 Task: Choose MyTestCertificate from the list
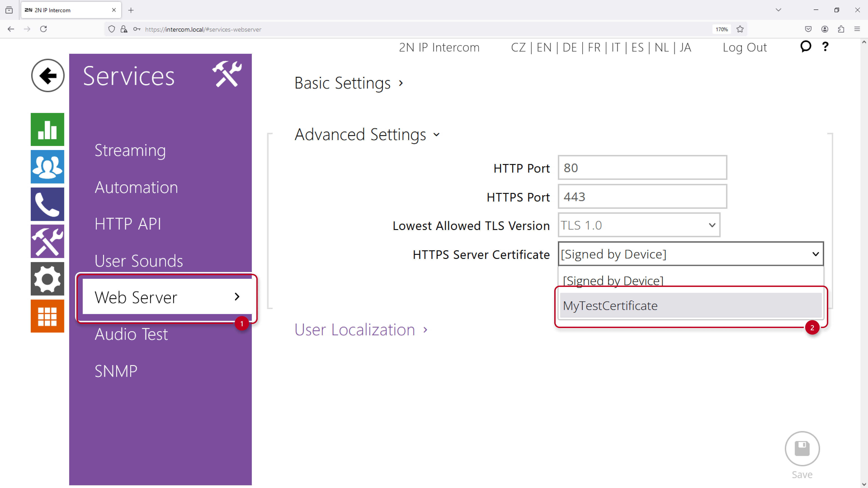click(691, 305)
